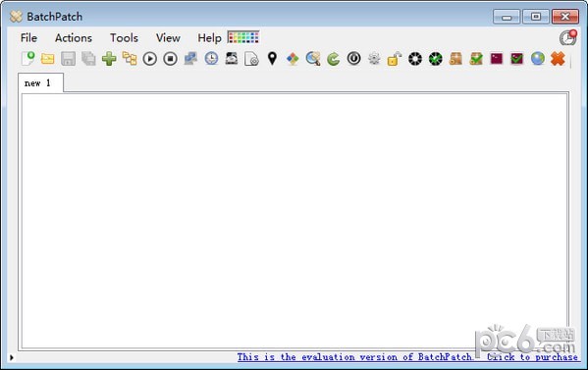This screenshot has width=588, height=370.
Task: Add hosts using the green plus icon
Action: point(109,59)
